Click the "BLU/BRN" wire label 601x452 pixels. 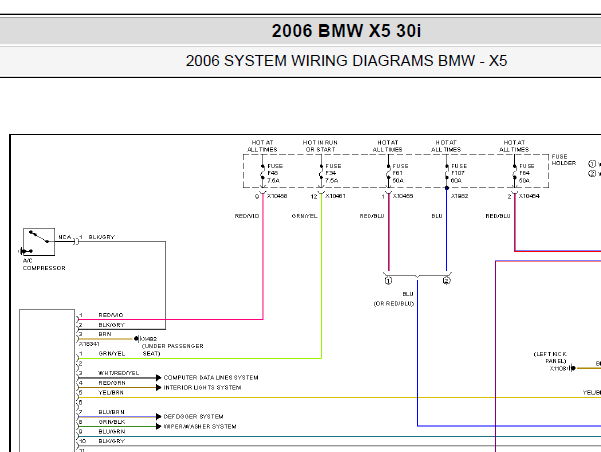(112, 412)
